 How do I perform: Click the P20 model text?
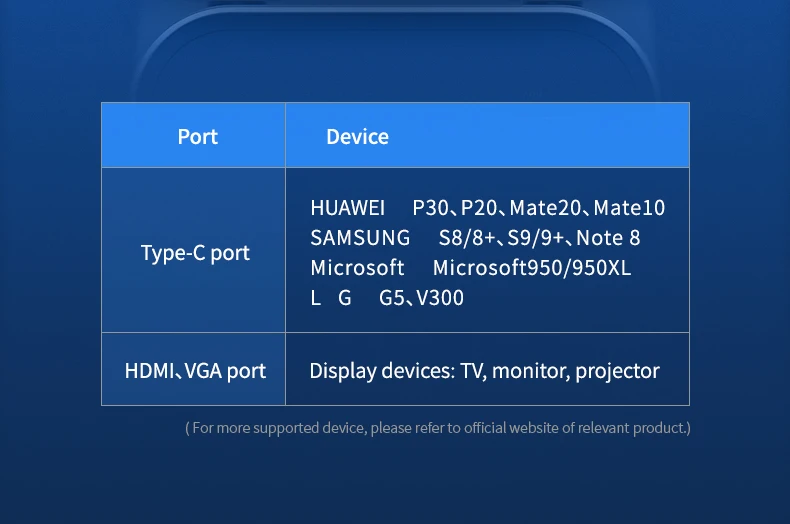[x=479, y=208]
